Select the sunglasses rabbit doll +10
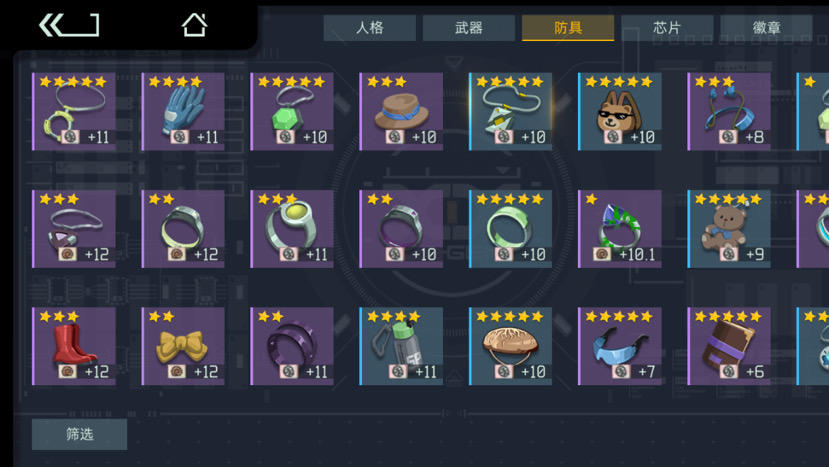This screenshot has width=829, height=467. point(620,112)
